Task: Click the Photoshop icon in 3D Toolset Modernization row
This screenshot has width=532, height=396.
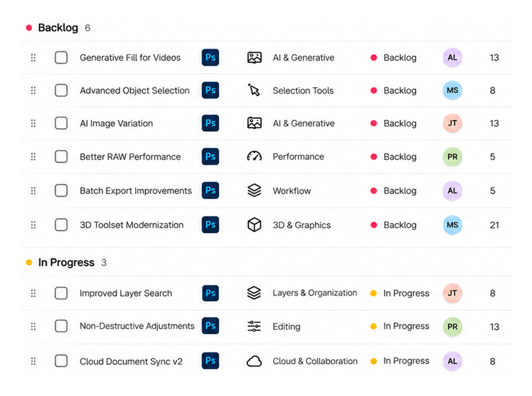Action: (x=210, y=225)
